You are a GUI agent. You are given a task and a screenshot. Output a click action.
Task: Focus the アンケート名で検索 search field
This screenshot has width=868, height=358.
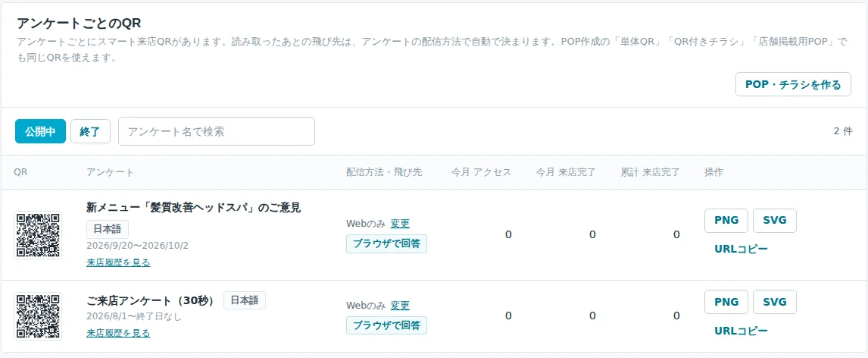point(217,131)
